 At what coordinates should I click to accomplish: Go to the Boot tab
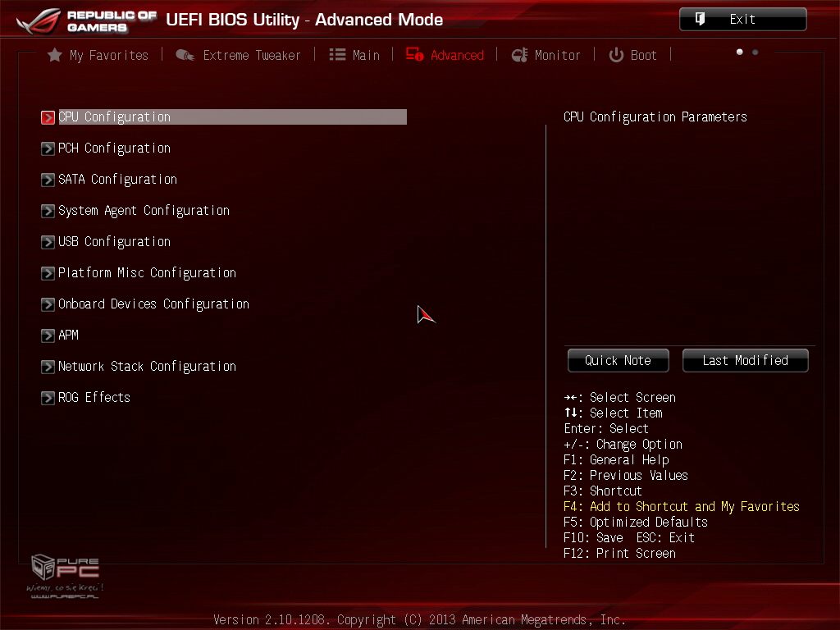(x=632, y=55)
